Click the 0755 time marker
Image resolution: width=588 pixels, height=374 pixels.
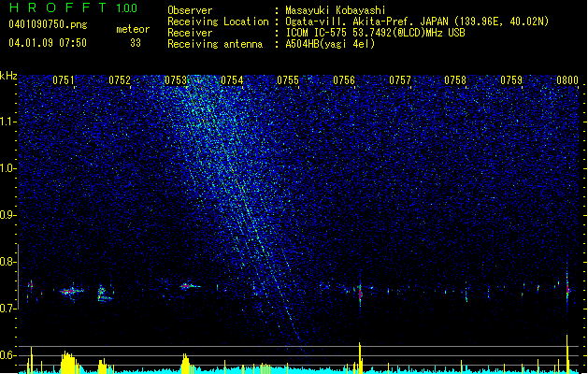[x=288, y=80]
